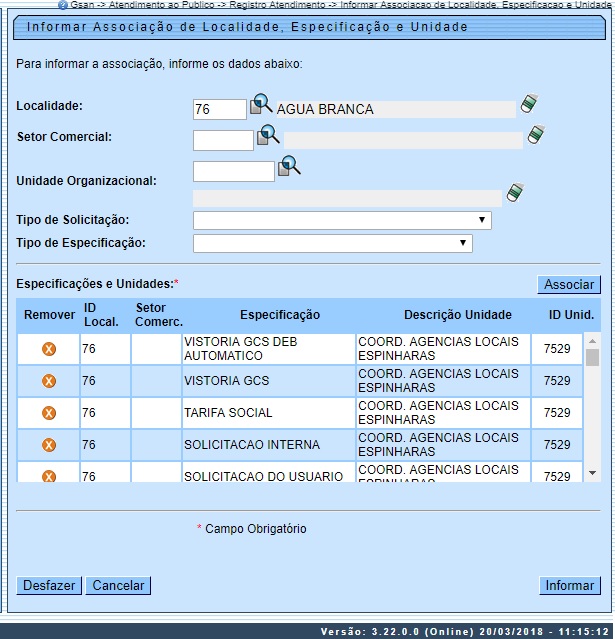Clear the Localidade field with eraser icon
Screen dimensions: 615x639
pos(529,103)
